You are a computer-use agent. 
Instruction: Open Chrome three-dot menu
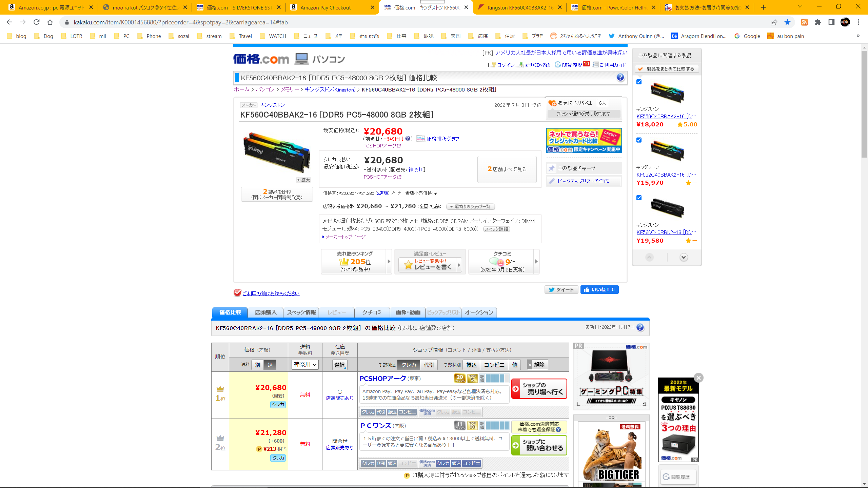pos(859,22)
